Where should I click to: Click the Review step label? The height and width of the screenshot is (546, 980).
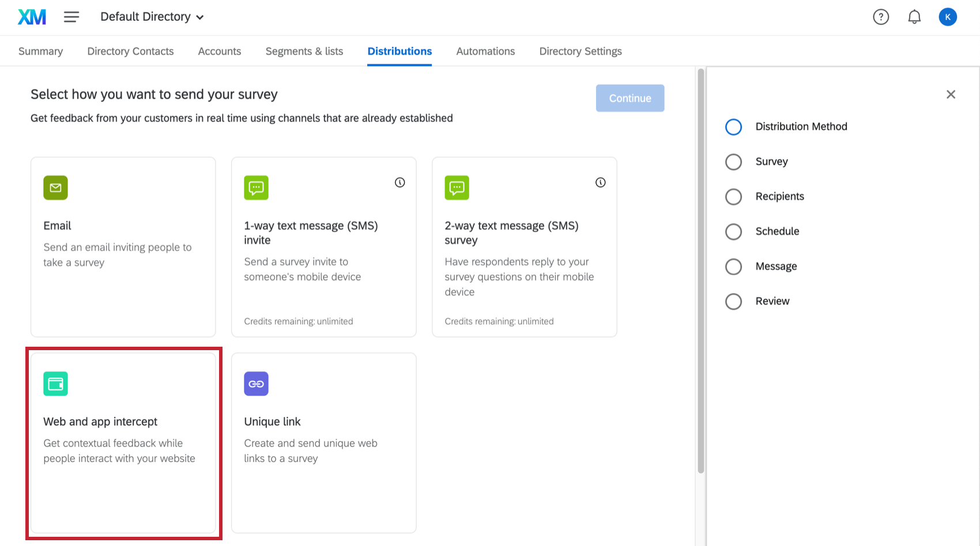(x=772, y=301)
